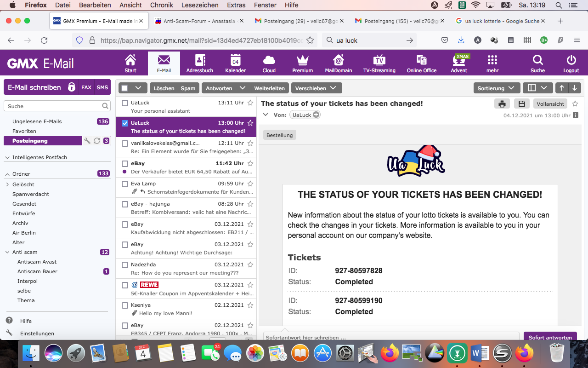Open the Extras menu
Image resolution: width=588 pixels, height=368 pixels.
click(236, 5)
